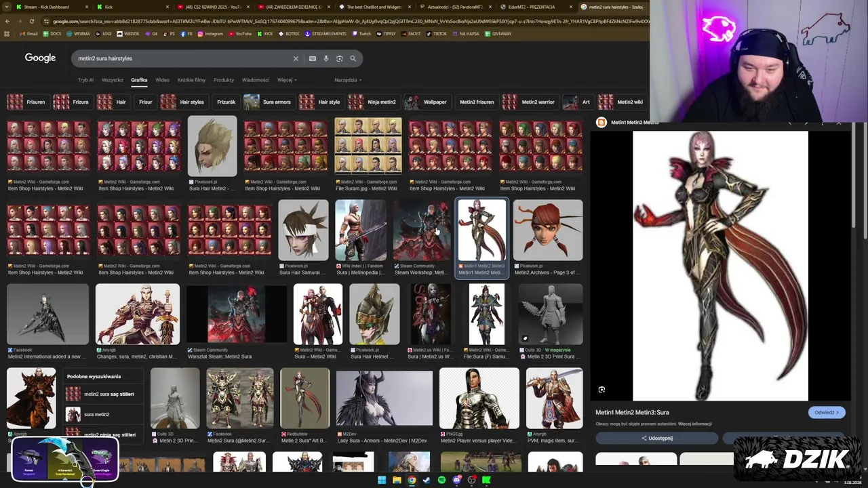Viewport: 868px width, 488px height.
Task: Click Lens search icon on preview image
Action: pos(601,390)
